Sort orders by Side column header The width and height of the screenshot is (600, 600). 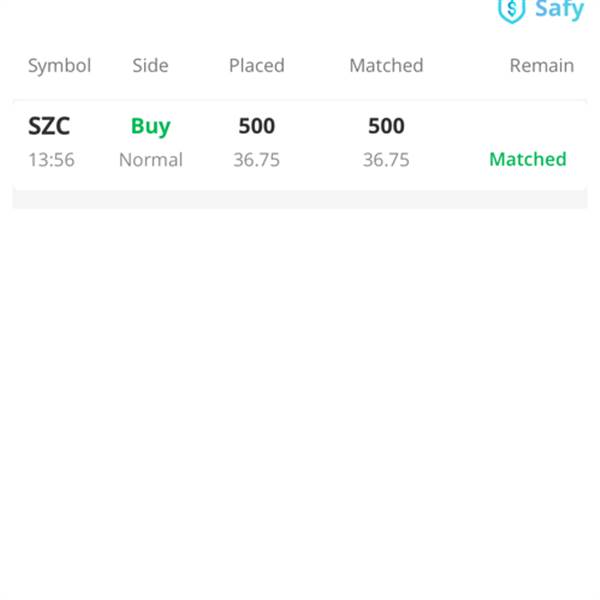point(150,65)
